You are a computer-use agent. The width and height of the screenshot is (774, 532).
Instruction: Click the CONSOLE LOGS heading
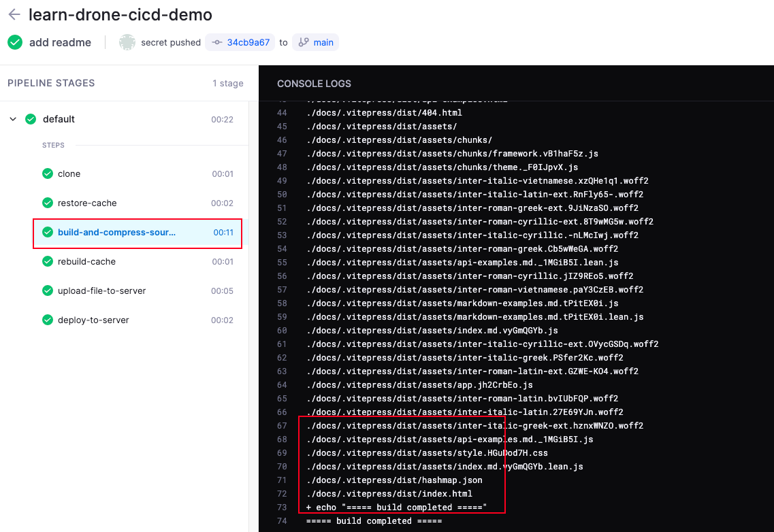pos(314,84)
